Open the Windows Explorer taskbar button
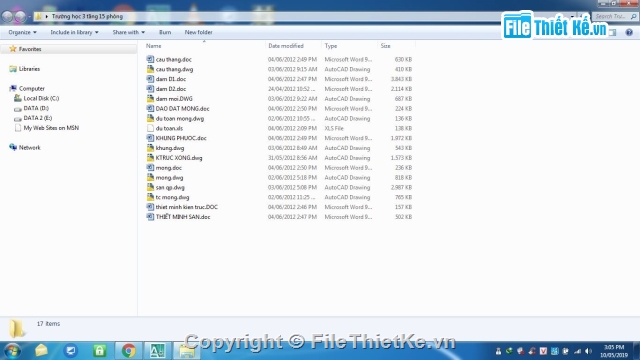The height and width of the screenshot is (360, 640). click(x=187, y=351)
